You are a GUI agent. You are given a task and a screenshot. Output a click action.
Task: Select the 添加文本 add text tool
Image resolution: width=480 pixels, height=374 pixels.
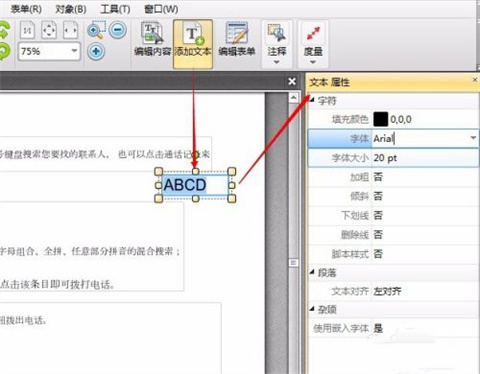coord(193,44)
